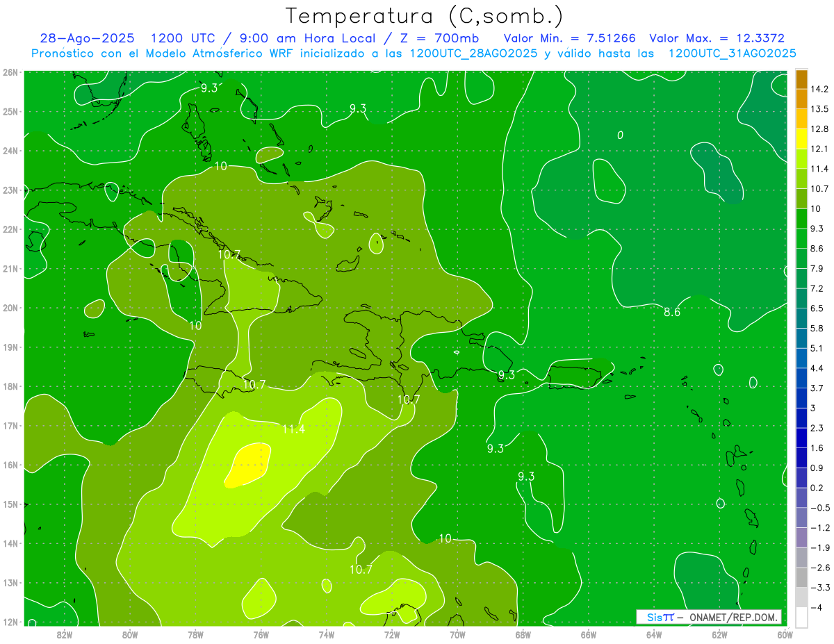Click the Puerto Rico island outline
This screenshot has width=834, height=644.
574,377
